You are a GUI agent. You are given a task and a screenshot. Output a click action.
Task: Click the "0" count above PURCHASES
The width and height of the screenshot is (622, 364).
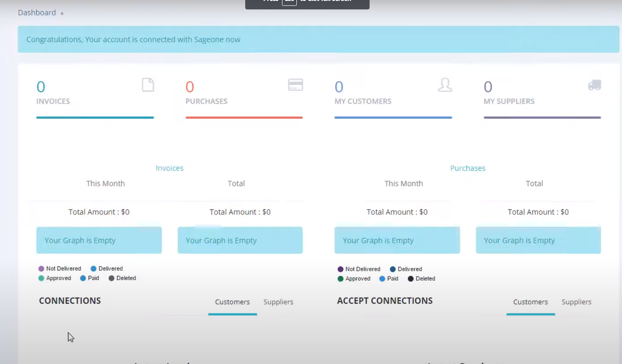point(190,87)
